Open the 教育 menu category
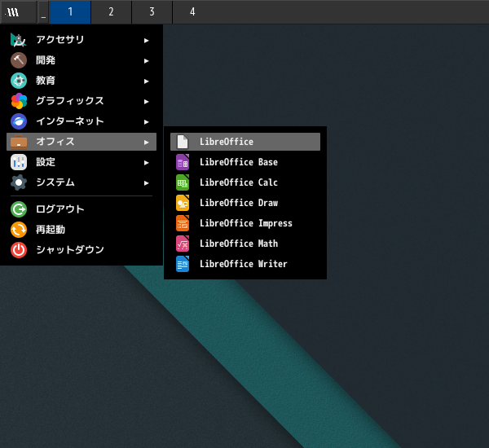This screenshot has height=448, width=489. click(x=46, y=81)
